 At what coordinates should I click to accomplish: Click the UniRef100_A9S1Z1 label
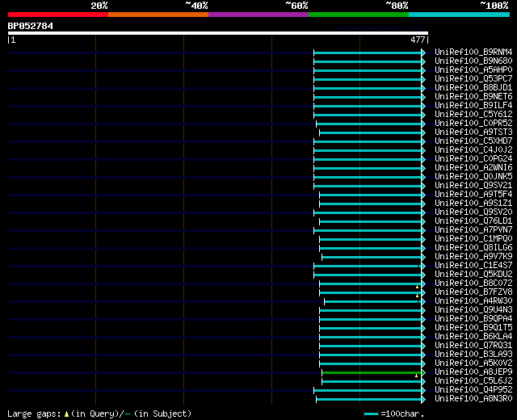point(473,204)
